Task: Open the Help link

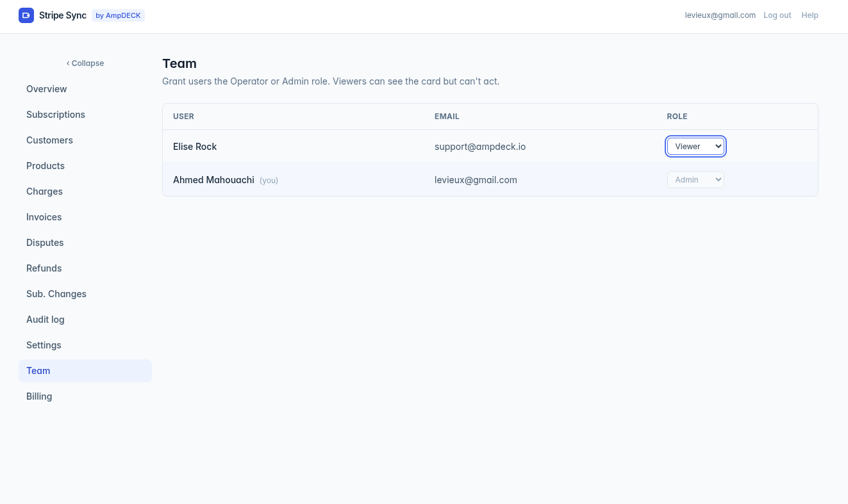Action: click(x=810, y=15)
